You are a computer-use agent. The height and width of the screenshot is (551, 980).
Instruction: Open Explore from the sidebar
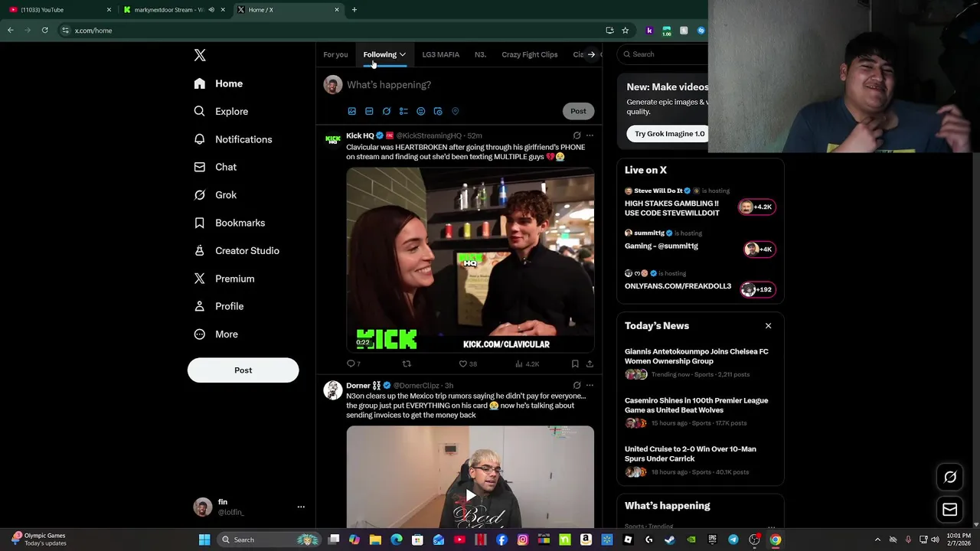(221, 112)
